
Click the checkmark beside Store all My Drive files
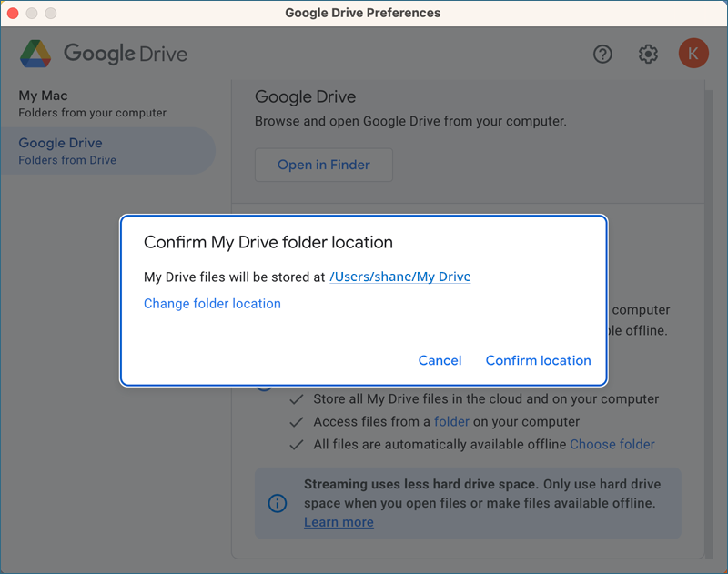pyautogui.click(x=297, y=399)
